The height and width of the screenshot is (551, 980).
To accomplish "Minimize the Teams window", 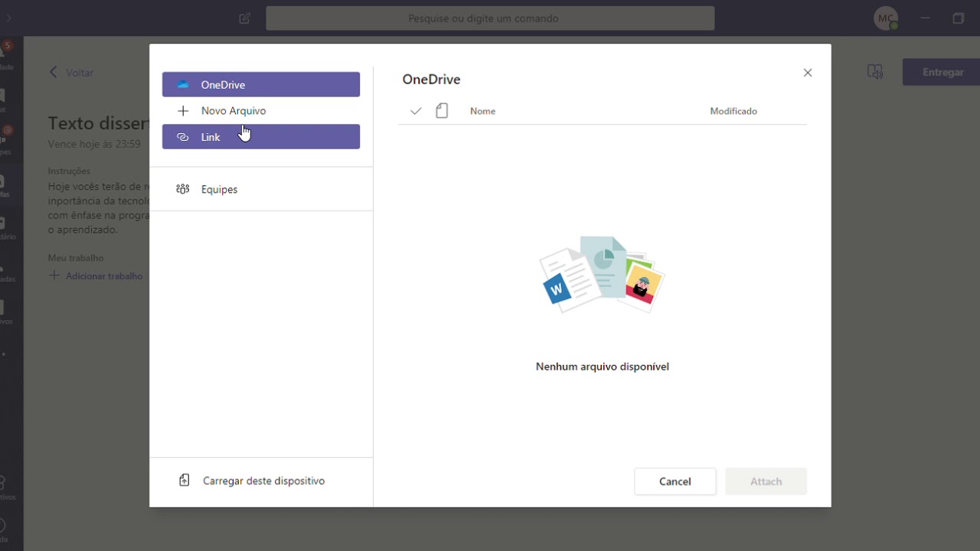I will (925, 18).
